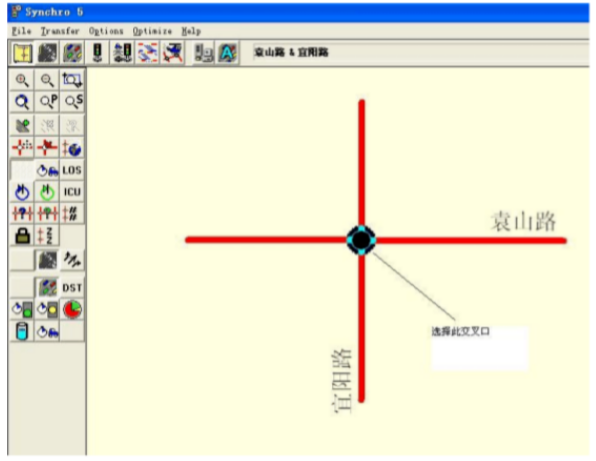596x461 pixels.
Task: Select the Add Link red cross tool
Action: (x=22, y=147)
